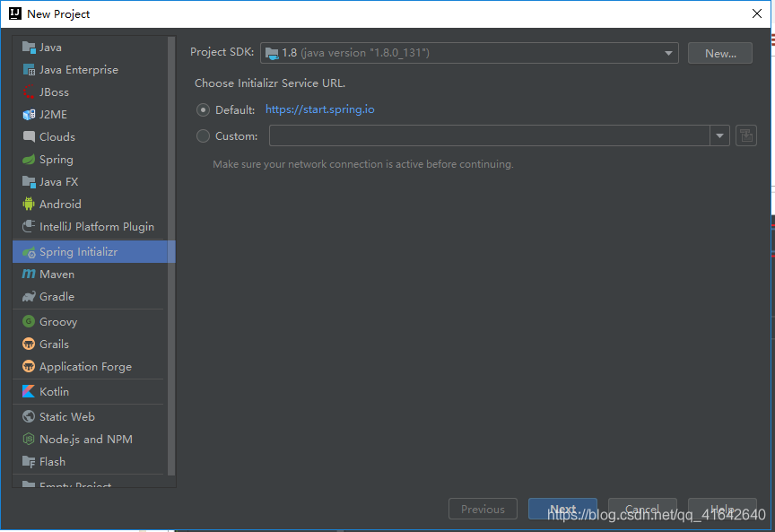Click the IntelliJ logo in title bar
This screenshot has height=532, width=775.
pos(15,13)
